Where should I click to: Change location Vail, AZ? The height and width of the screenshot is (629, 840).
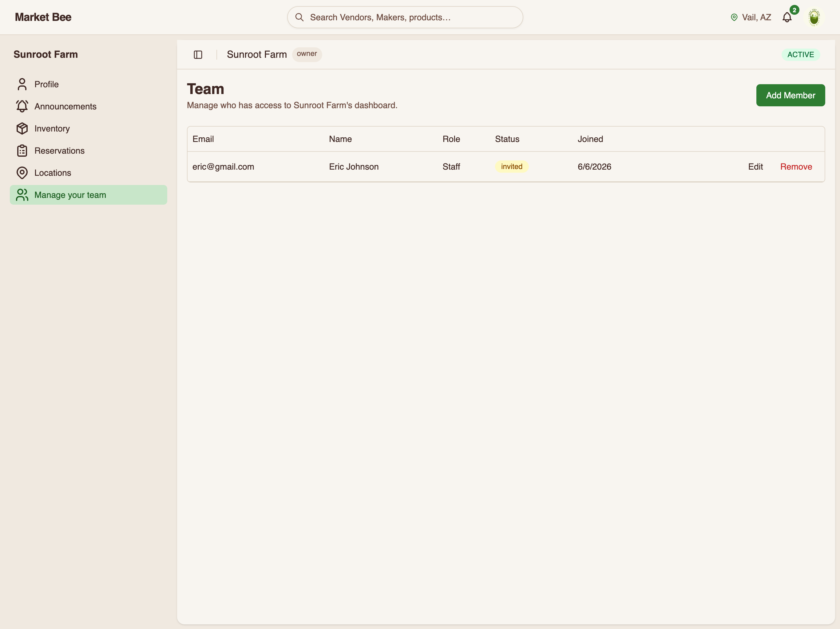click(751, 17)
